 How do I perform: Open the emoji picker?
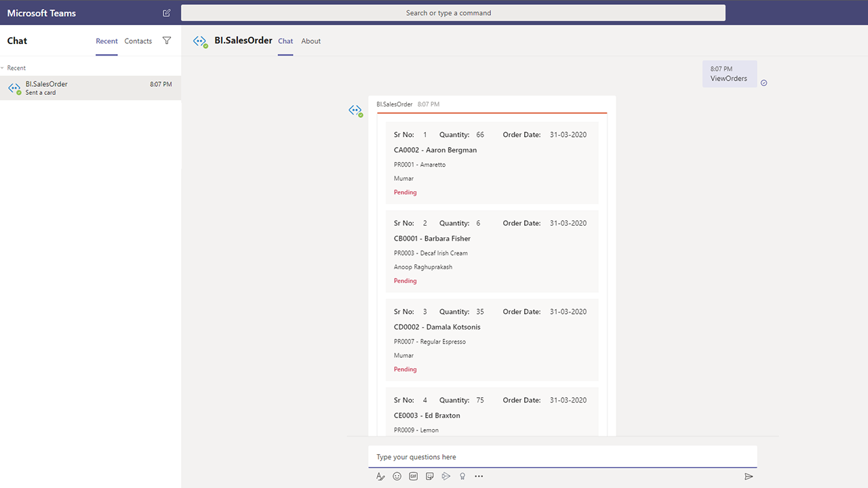coord(397,476)
